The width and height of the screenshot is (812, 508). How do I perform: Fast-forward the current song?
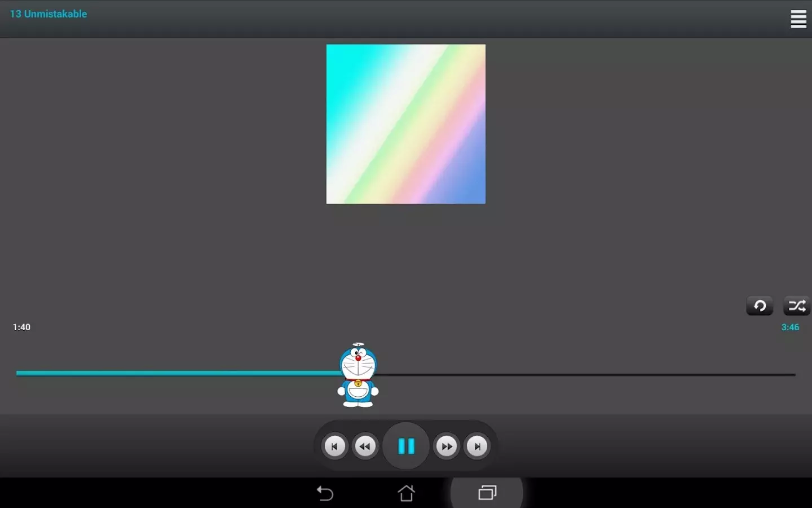447,446
